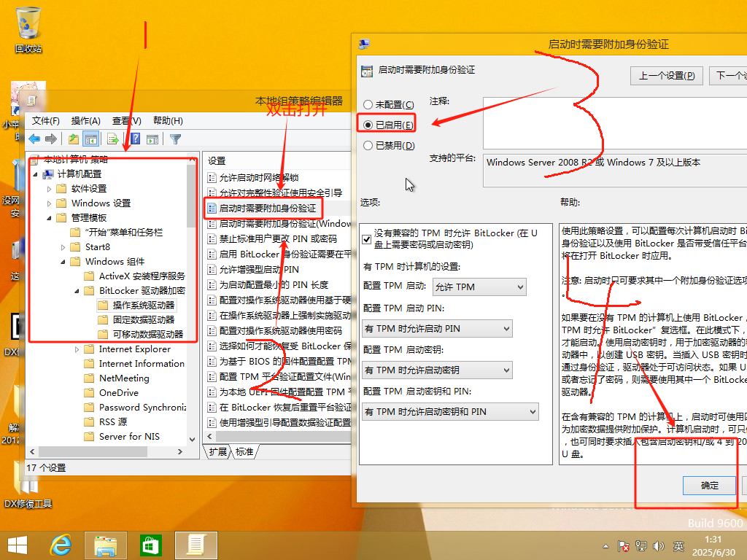Select the 未配置(C) radio button

pyautogui.click(x=368, y=105)
